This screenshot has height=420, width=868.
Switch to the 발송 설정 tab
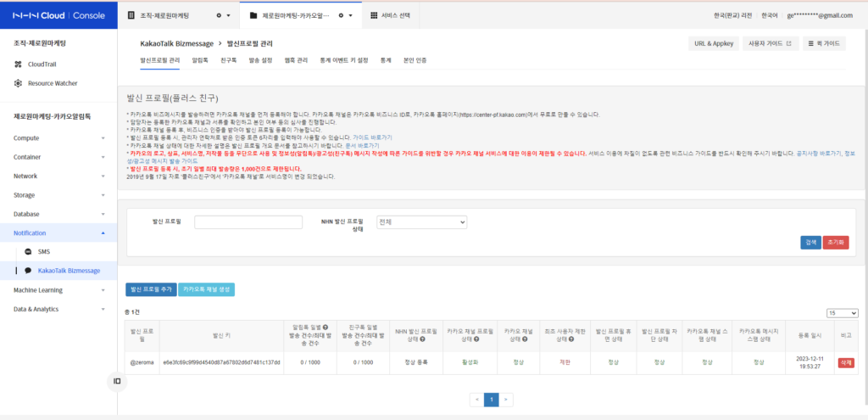[261, 60]
